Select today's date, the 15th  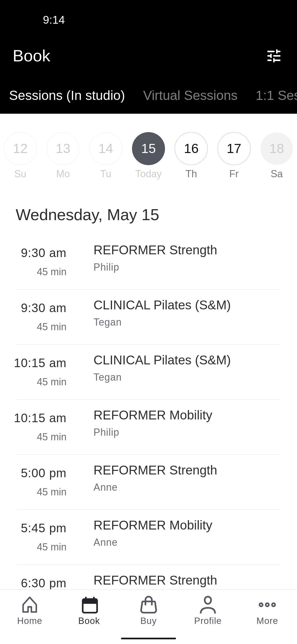pyautogui.click(x=148, y=149)
